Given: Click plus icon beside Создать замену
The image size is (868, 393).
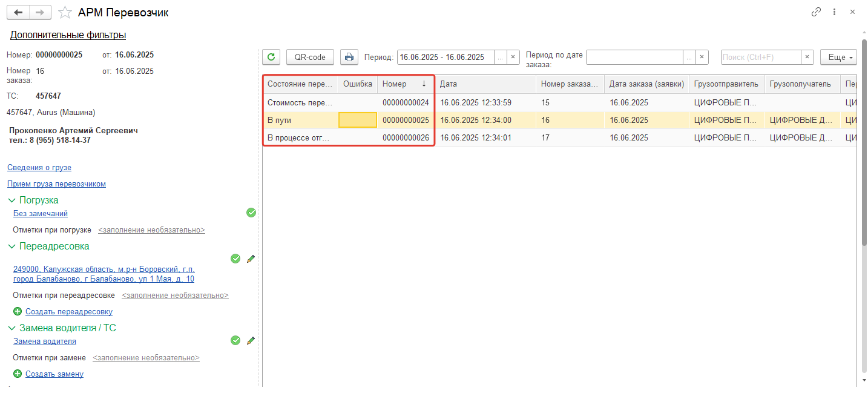Looking at the screenshot, I should 18,374.
